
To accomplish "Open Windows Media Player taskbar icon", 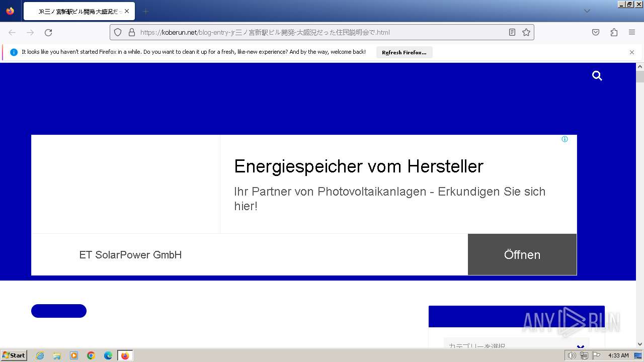I will [x=74, y=355].
